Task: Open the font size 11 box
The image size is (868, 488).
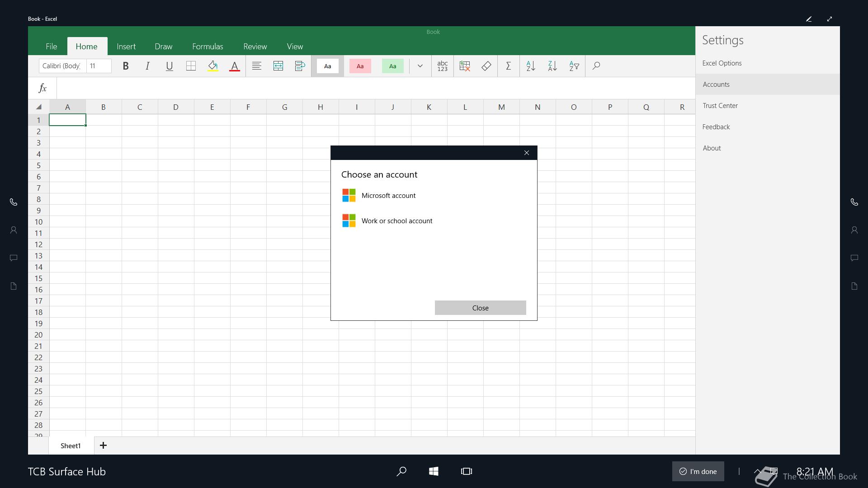Action: [x=99, y=66]
